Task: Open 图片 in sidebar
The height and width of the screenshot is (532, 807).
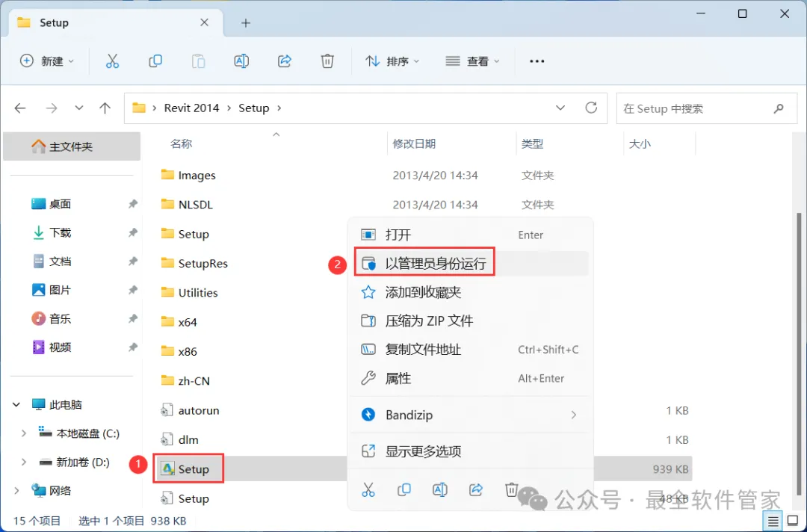Action: [x=60, y=290]
